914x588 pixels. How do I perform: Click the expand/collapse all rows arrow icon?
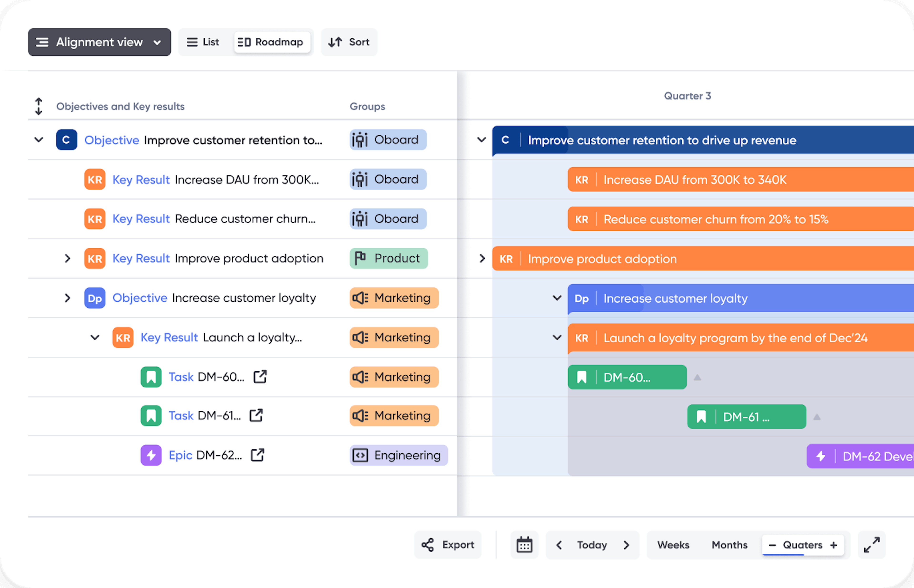[x=39, y=106]
